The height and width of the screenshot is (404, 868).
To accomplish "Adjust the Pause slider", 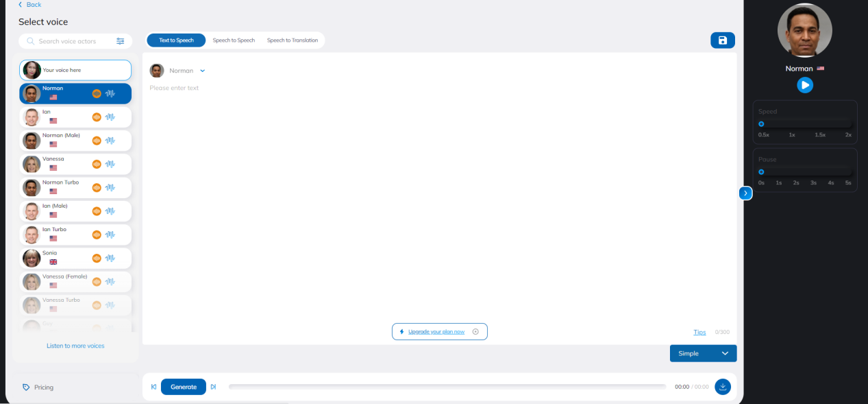I will [805, 172].
